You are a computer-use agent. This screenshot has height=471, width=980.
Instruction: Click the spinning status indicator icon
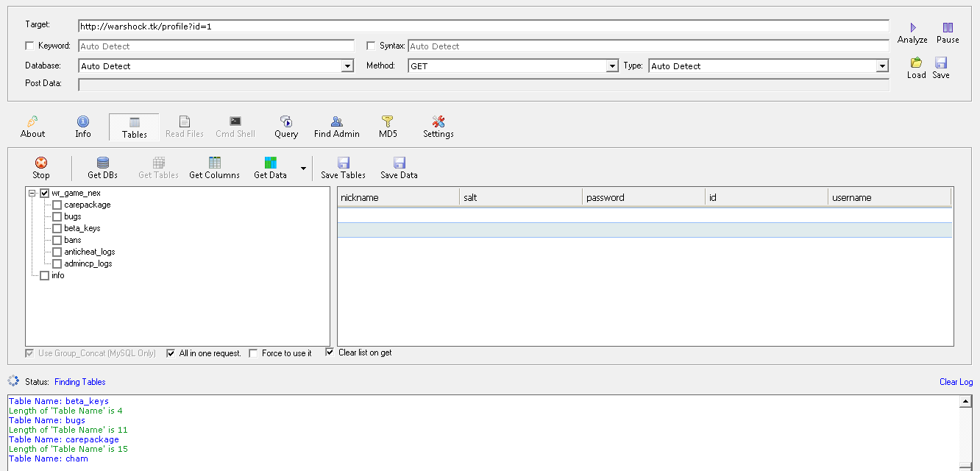(13, 381)
